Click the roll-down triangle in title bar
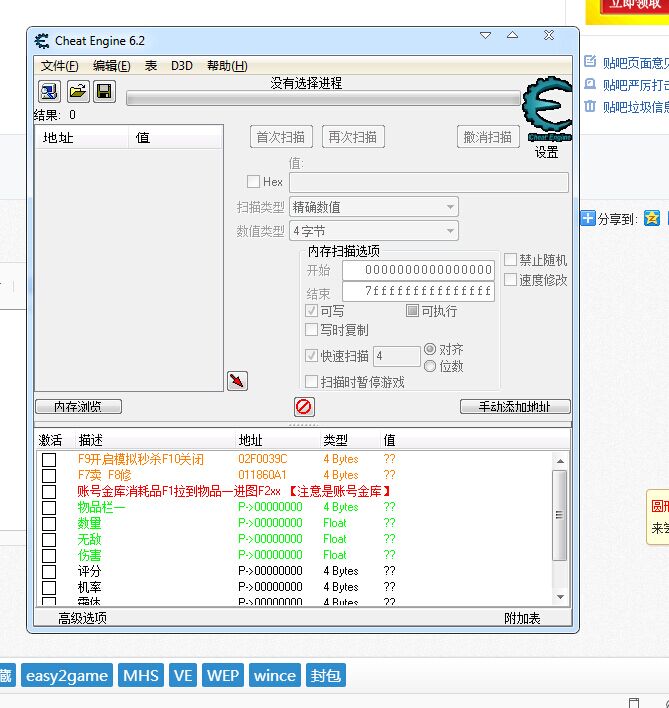 click(x=485, y=35)
